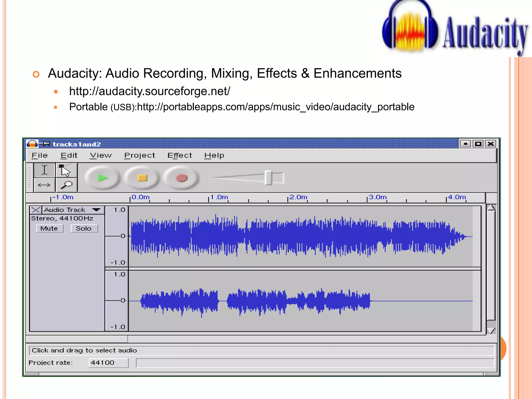Click the yellow Stop button

[142, 178]
